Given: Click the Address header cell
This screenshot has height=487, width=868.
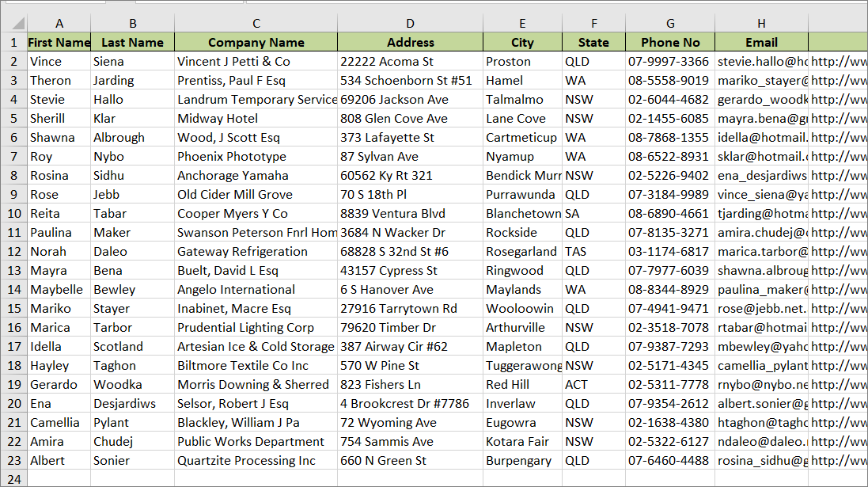Looking at the screenshot, I should [x=410, y=43].
